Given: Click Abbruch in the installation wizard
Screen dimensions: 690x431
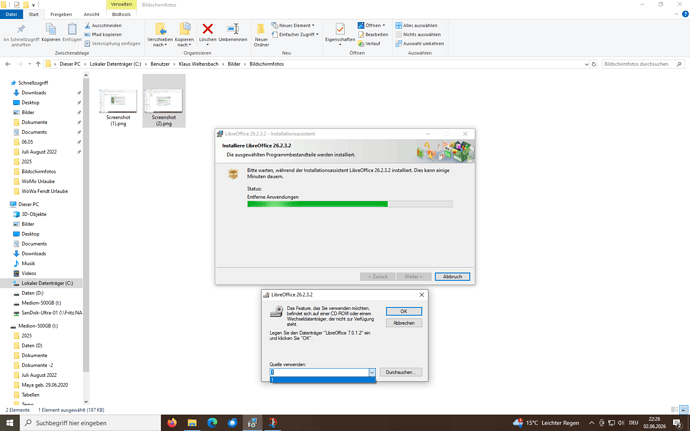Looking at the screenshot, I should pyautogui.click(x=452, y=276).
